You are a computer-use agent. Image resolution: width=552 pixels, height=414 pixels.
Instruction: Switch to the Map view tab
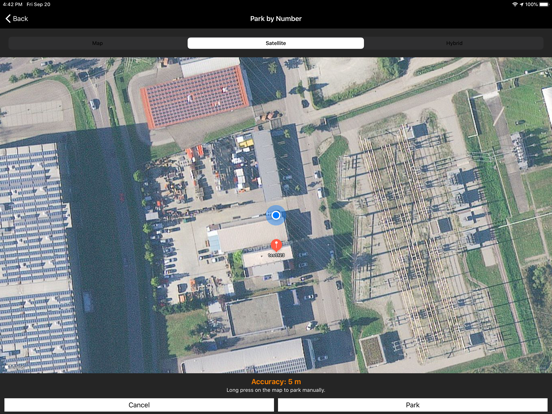[98, 43]
